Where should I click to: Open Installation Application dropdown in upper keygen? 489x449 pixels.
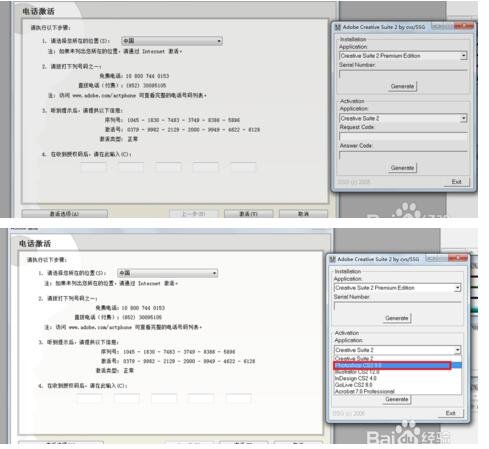coord(463,56)
